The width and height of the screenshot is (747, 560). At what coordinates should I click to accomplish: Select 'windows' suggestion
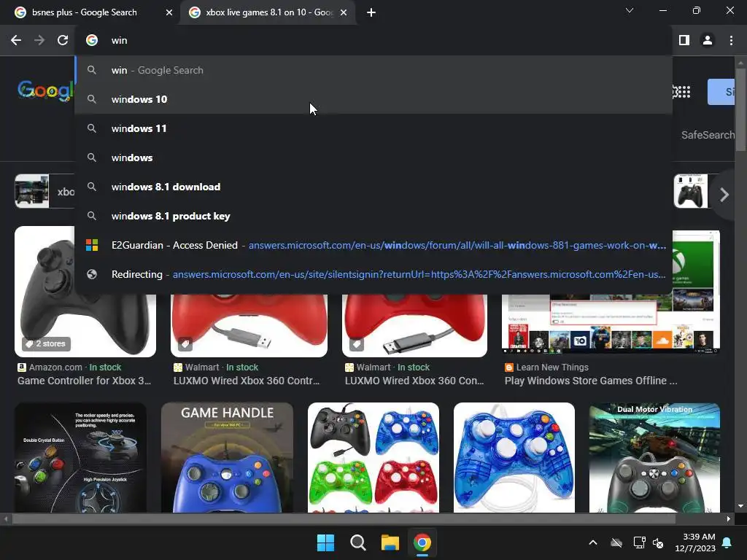tap(373, 157)
